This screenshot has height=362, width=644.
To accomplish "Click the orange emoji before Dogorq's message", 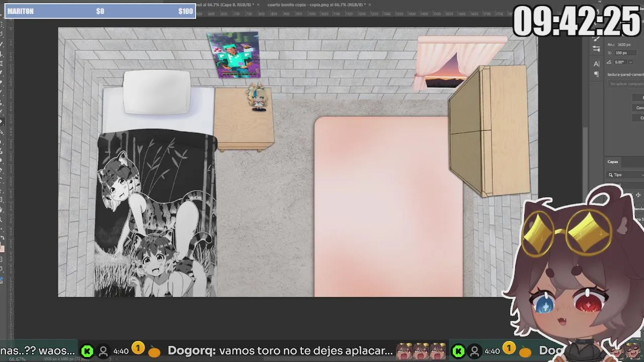I will coord(154,351).
